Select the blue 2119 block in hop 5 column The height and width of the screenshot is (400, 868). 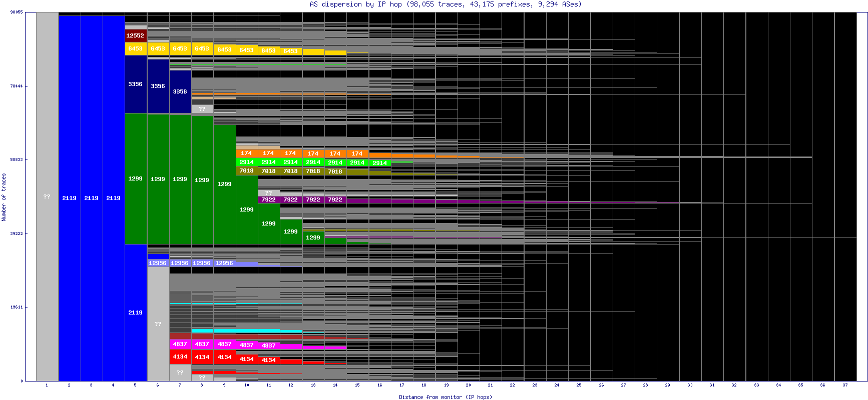coord(136,312)
